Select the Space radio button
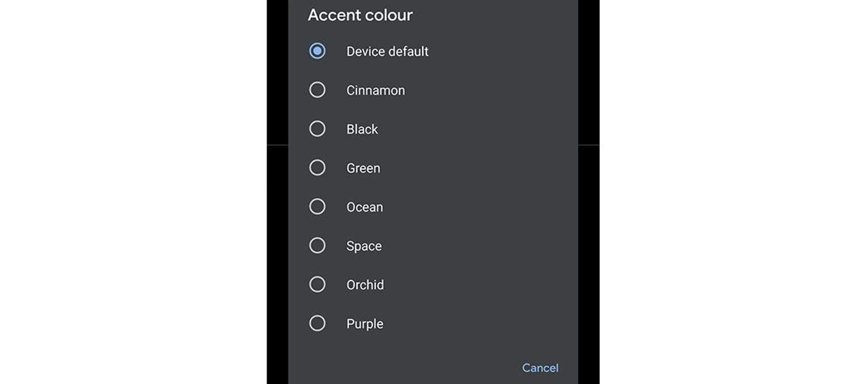This screenshot has height=384, width=868. [x=317, y=245]
